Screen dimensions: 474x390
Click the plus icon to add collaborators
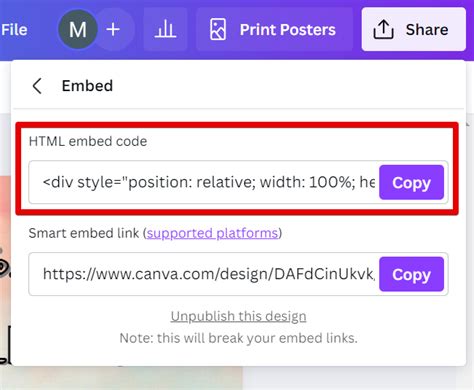tap(113, 29)
